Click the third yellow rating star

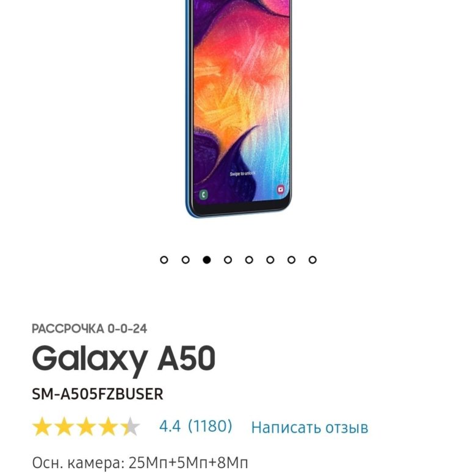[x=86, y=426]
